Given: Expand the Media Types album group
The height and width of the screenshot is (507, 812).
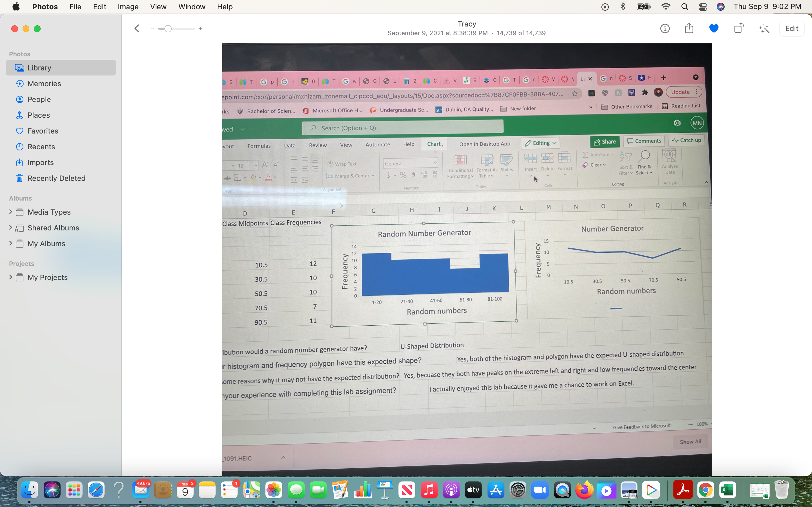Looking at the screenshot, I should (x=10, y=212).
